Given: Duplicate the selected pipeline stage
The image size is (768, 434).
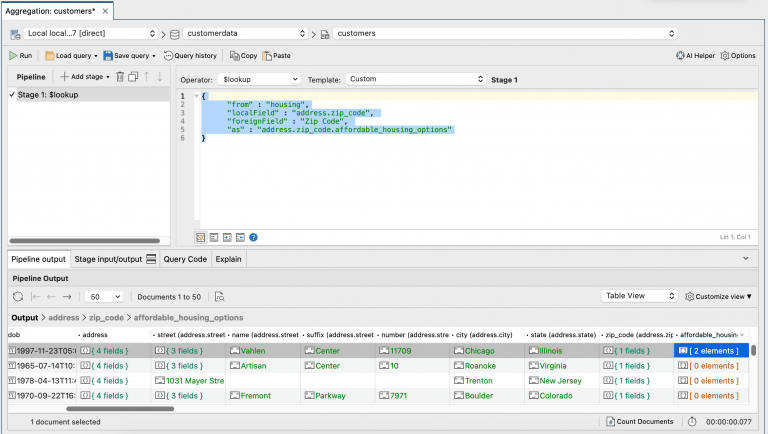Looking at the screenshot, I should [133, 77].
